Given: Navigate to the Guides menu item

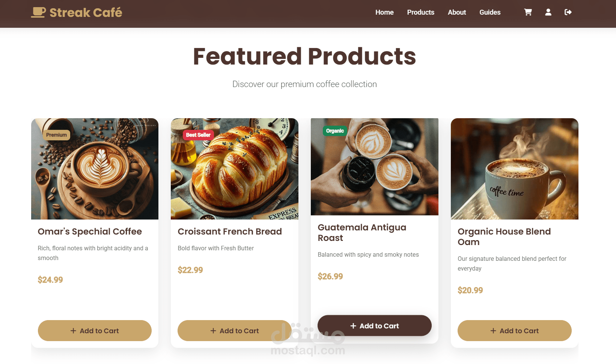Looking at the screenshot, I should tap(490, 12).
